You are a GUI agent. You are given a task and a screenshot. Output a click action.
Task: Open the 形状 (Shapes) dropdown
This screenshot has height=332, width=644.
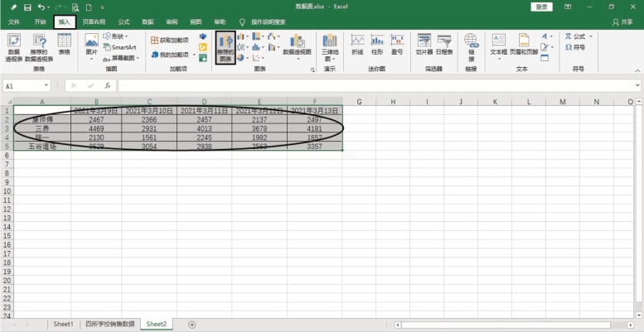119,36
